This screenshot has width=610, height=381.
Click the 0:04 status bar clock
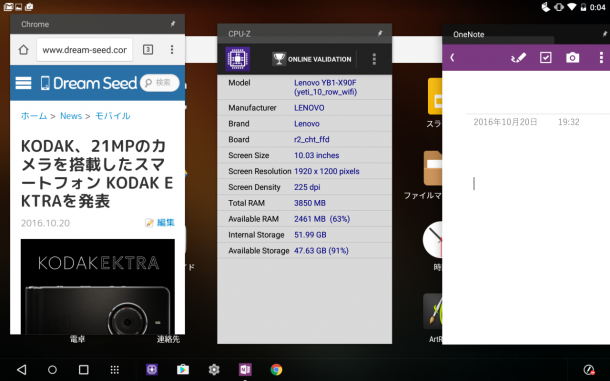(598, 7)
